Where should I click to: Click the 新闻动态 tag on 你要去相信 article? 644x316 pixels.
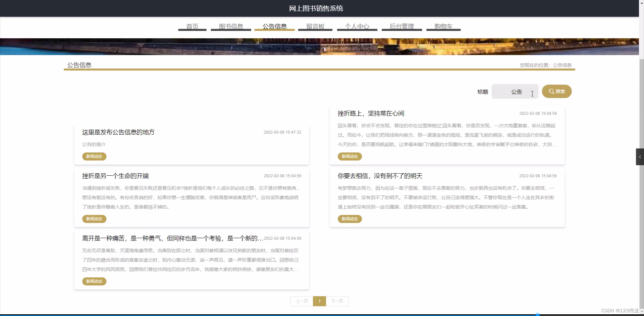350,219
